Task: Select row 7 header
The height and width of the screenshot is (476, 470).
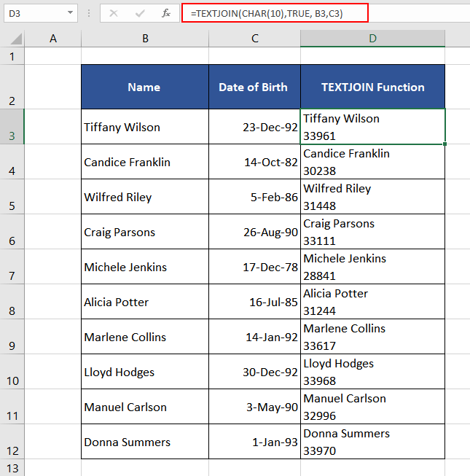Action: 12,267
